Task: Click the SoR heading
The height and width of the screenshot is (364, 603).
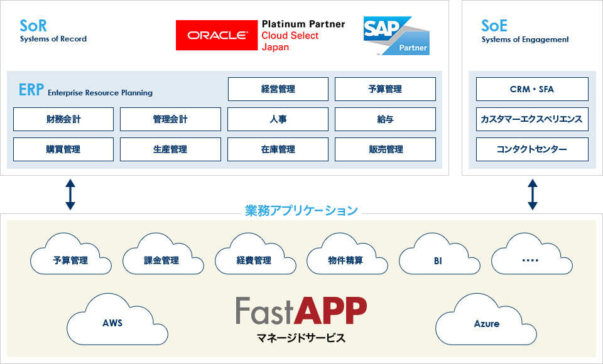Action: (x=33, y=26)
